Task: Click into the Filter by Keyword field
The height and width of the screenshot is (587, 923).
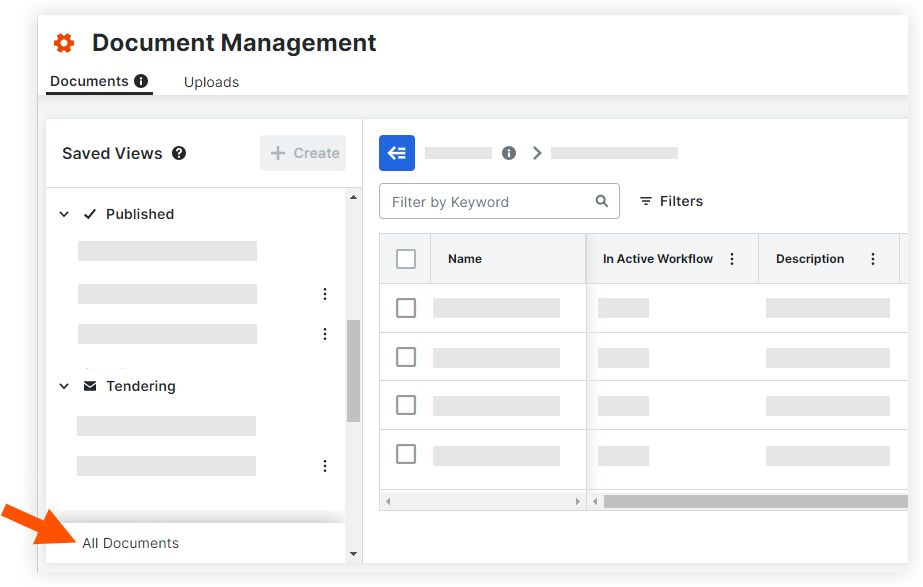Action: 485,201
